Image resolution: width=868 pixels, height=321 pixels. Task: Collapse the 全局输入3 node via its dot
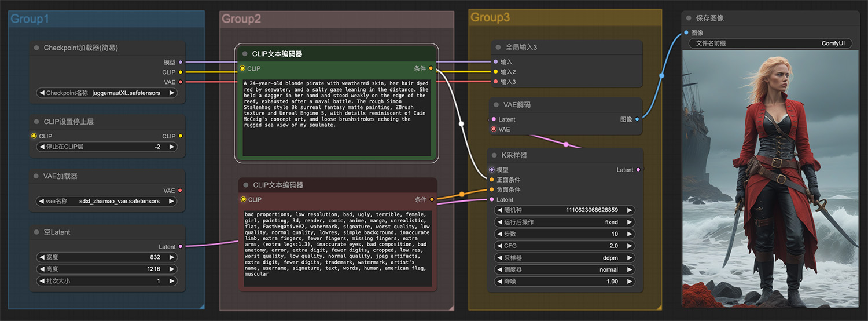point(496,48)
